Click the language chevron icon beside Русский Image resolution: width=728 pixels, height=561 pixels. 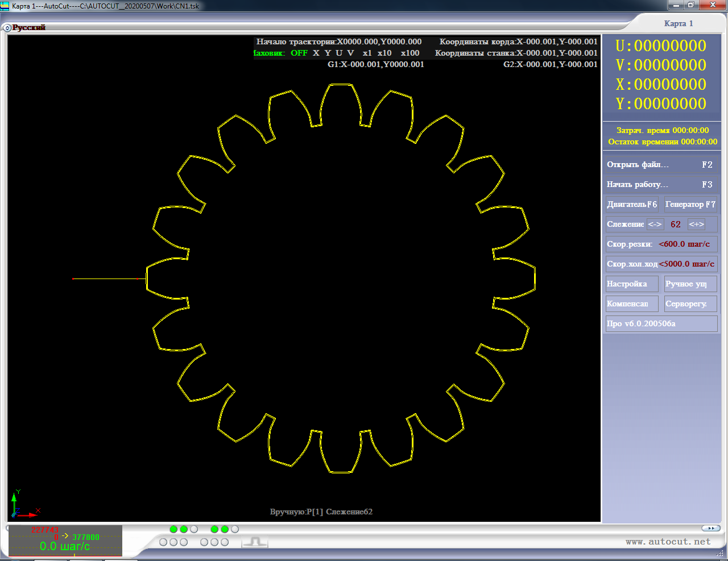pyautogui.click(x=7, y=27)
